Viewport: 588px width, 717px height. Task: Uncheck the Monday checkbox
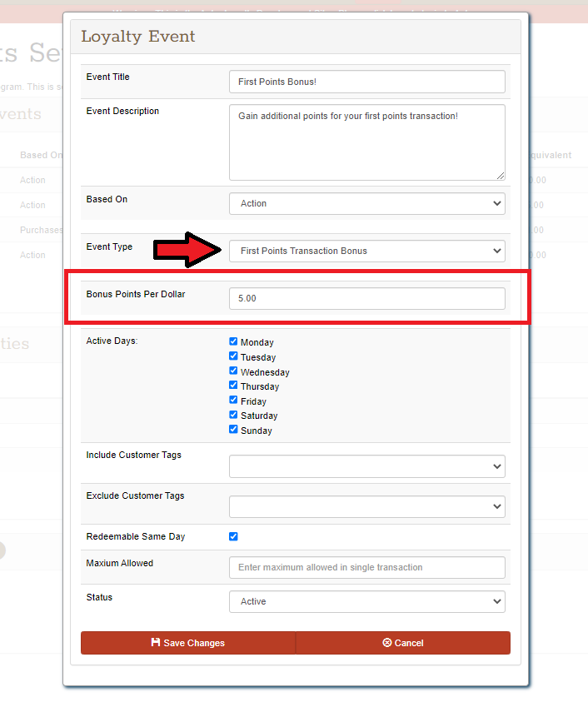[233, 341]
